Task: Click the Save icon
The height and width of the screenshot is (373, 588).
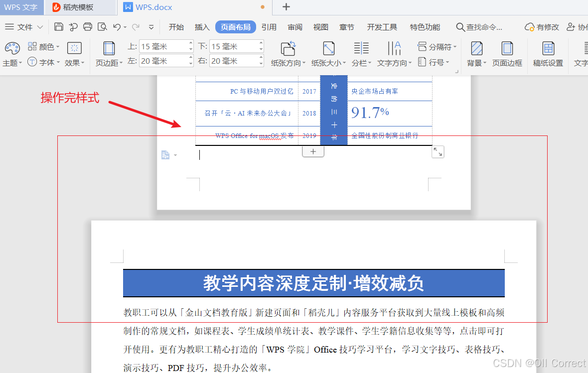Action: coord(58,26)
